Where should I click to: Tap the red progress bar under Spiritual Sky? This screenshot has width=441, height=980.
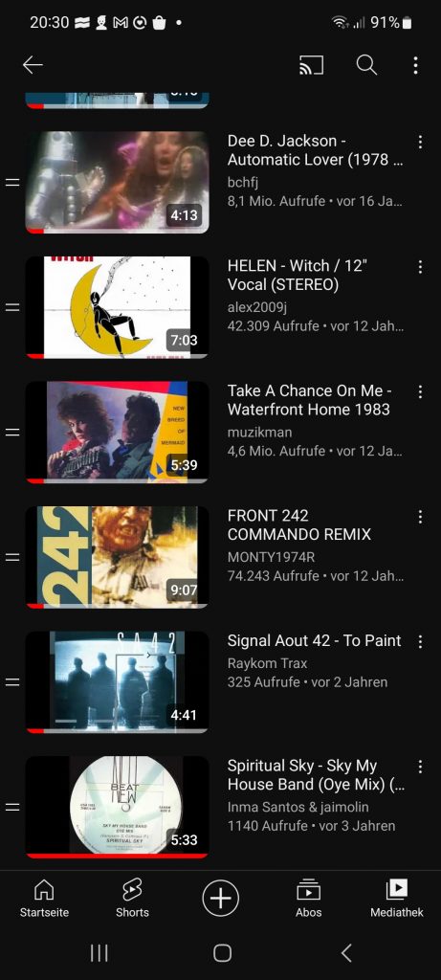pyautogui.click(x=117, y=856)
